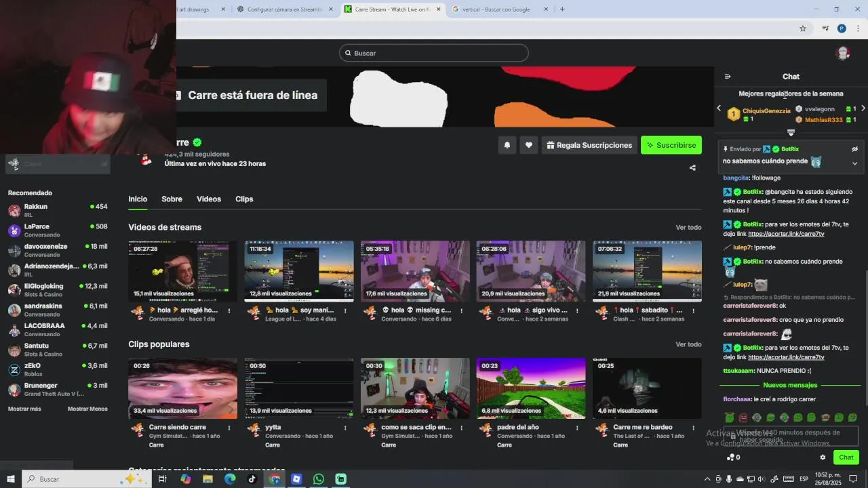Open chat settings gear icon

[x=823, y=457]
